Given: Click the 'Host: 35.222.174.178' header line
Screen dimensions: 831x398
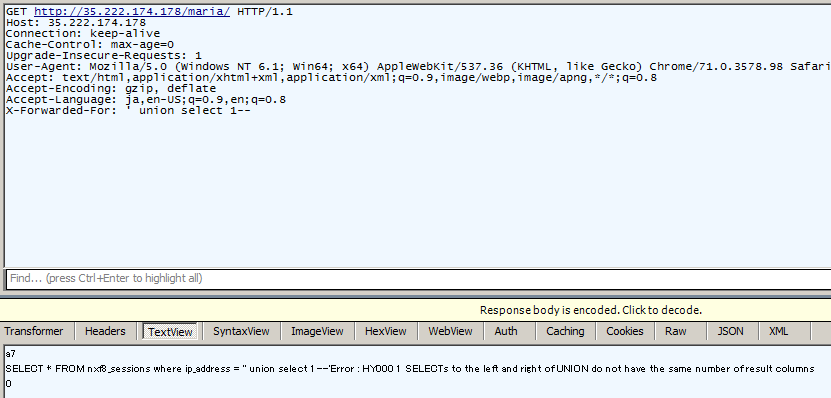Looking at the screenshot, I should (76, 22).
